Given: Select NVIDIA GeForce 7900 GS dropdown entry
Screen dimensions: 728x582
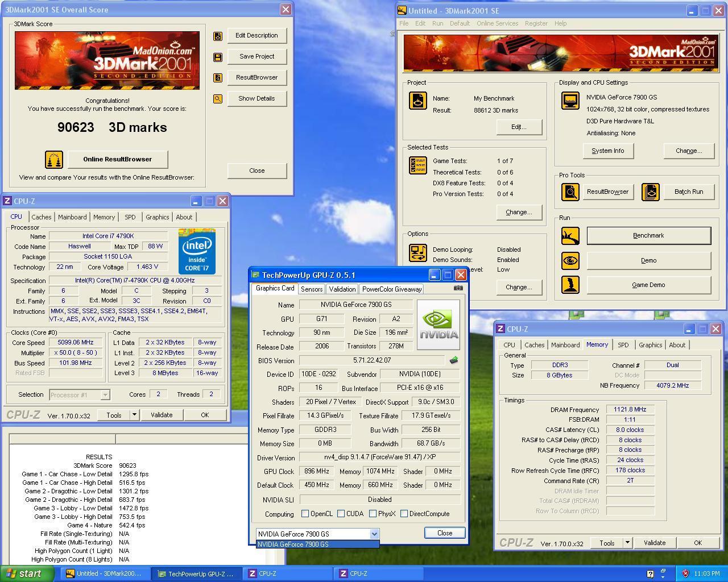Looking at the screenshot, I should click(x=317, y=544).
